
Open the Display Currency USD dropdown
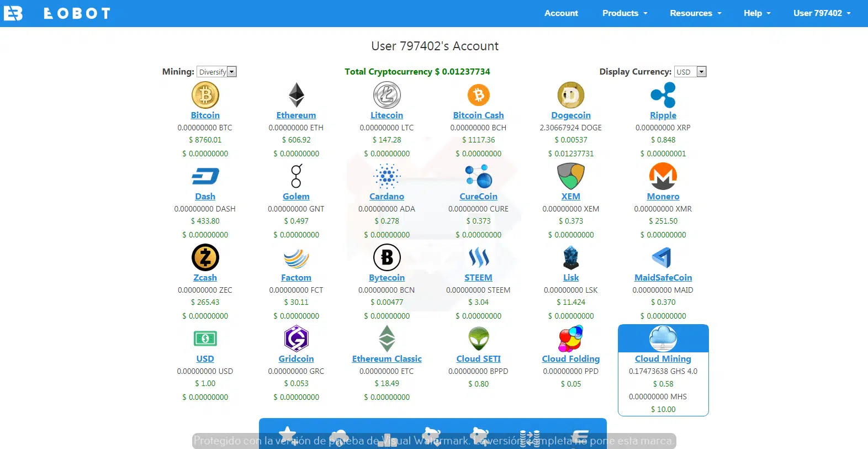[x=691, y=72]
